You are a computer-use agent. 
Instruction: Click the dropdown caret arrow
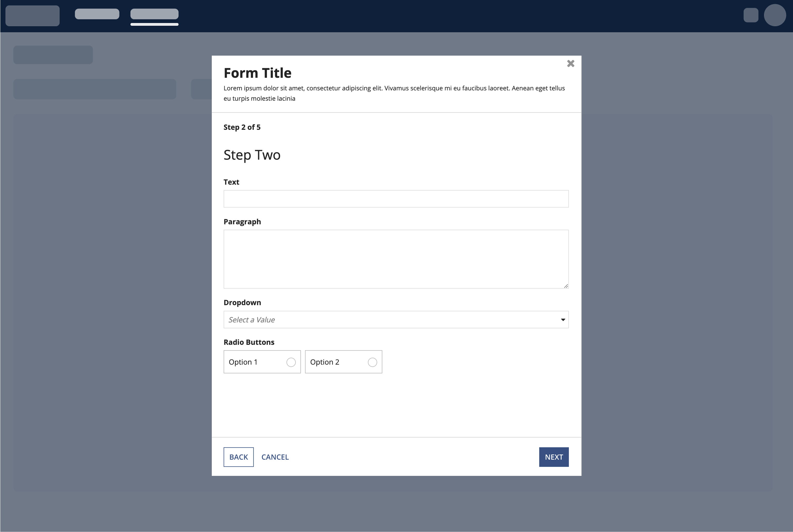[x=563, y=320]
